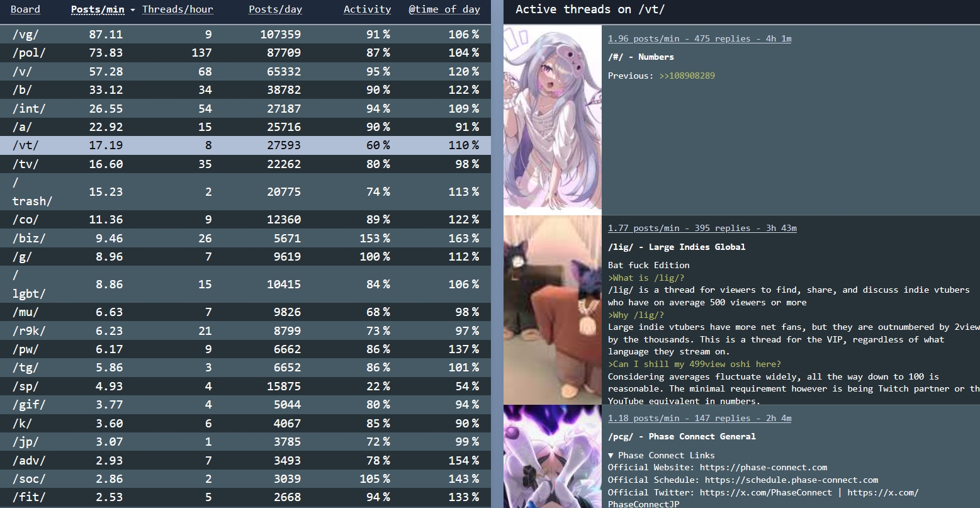Select the /pw/ board row
This screenshot has height=508, width=980.
coord(245,349)
